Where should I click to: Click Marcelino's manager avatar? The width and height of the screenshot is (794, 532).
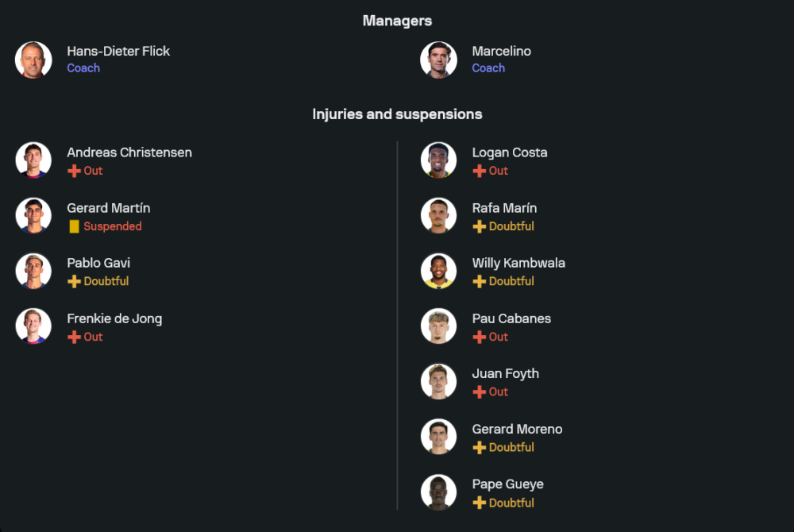[x=438, y=60]
